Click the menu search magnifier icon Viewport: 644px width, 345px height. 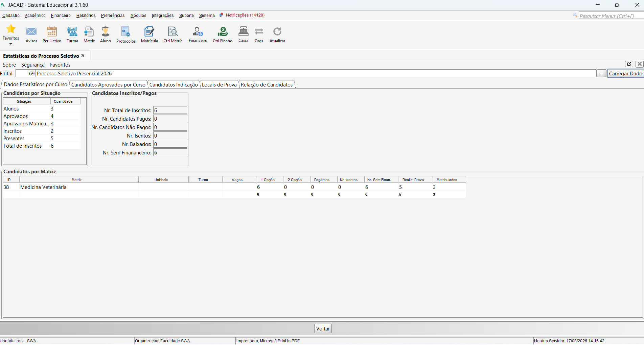[575, 16]
